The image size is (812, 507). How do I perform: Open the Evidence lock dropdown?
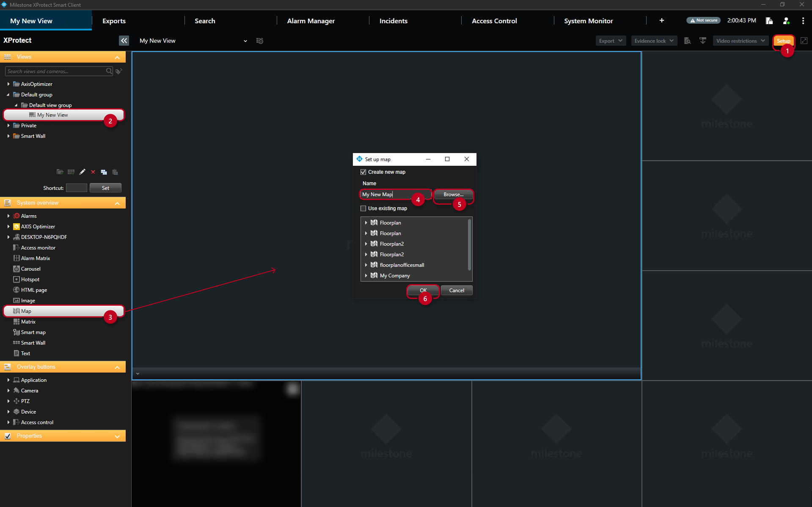[x=654, y=41]
